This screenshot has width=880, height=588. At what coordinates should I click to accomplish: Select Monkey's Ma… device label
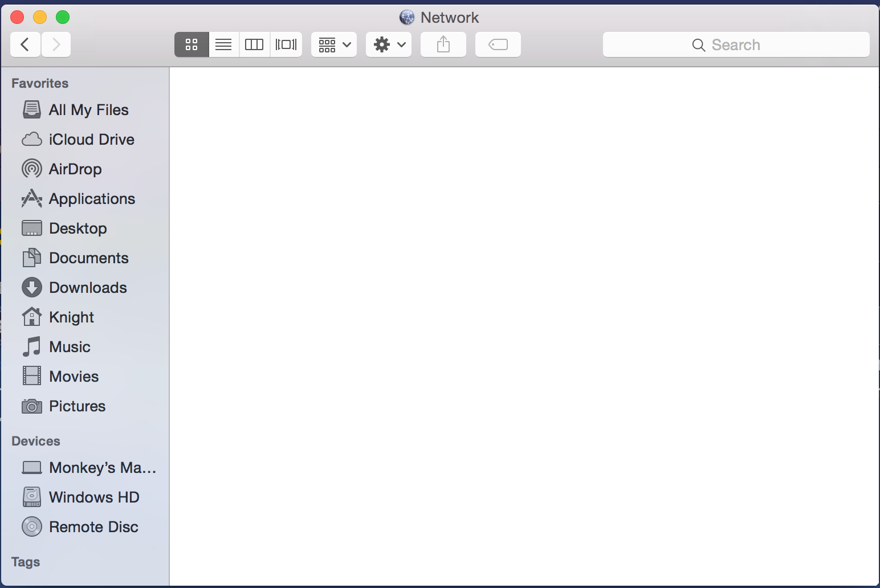[103, 468]
